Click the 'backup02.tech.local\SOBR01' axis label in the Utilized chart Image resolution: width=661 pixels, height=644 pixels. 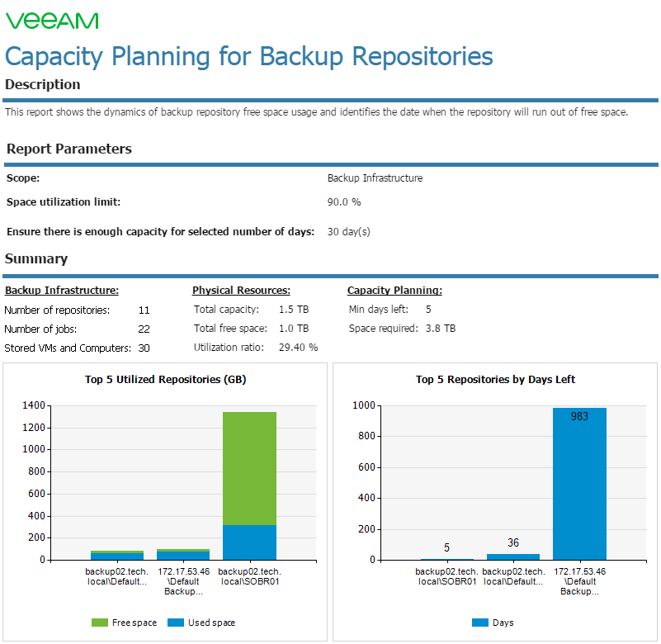click(249, 576)
